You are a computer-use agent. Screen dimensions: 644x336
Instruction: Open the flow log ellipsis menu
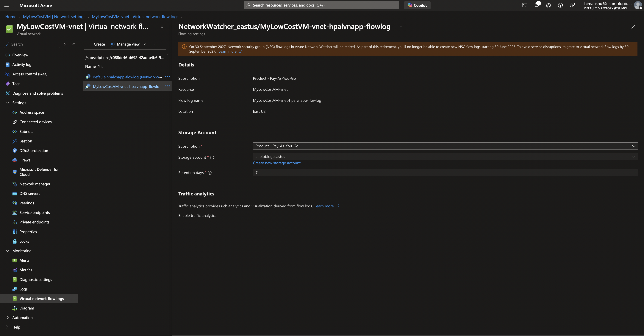400,27
